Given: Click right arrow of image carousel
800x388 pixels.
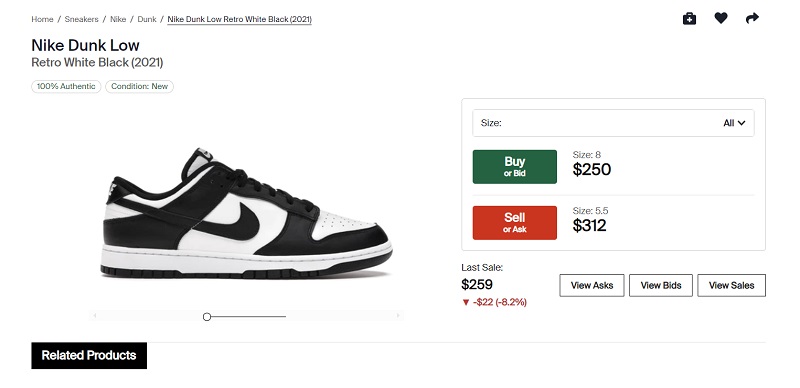Looking at the screenshot, I should 398,316.
